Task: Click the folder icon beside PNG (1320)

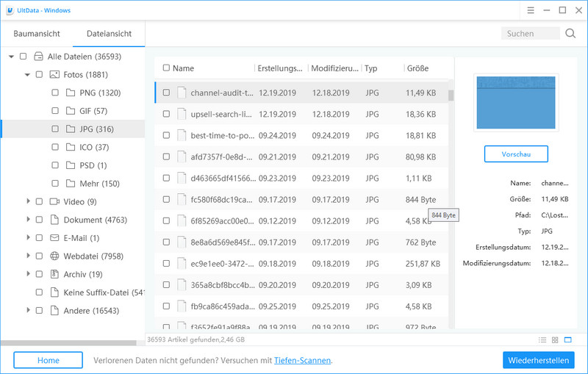Action: point(71,93)
